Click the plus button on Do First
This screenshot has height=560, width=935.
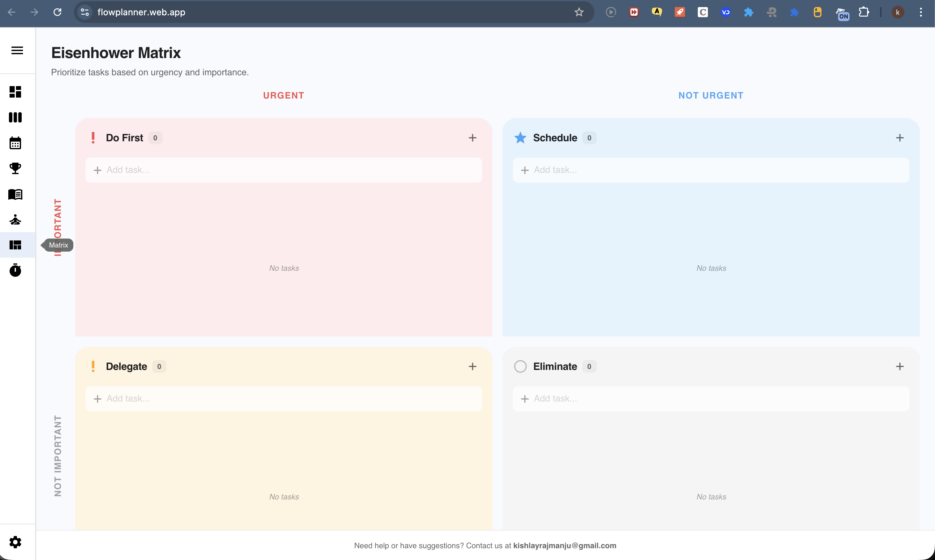tap(472, 137)
